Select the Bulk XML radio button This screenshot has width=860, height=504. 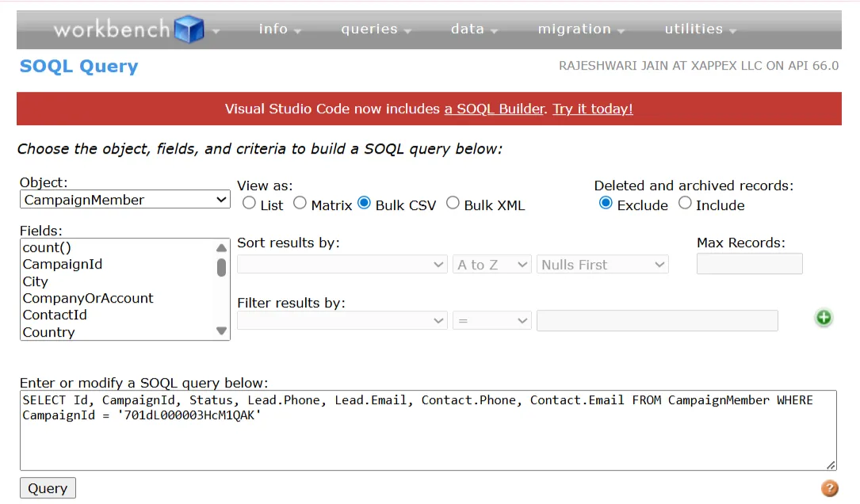(x=453, y=203)
